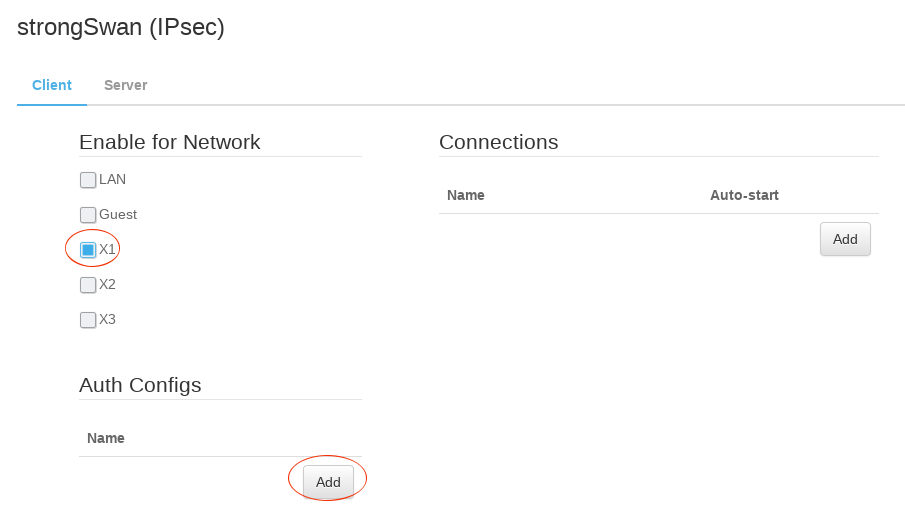Uncheck the X1 network checkbox
This screenshot has width=905, height=518.
(88, 250)
